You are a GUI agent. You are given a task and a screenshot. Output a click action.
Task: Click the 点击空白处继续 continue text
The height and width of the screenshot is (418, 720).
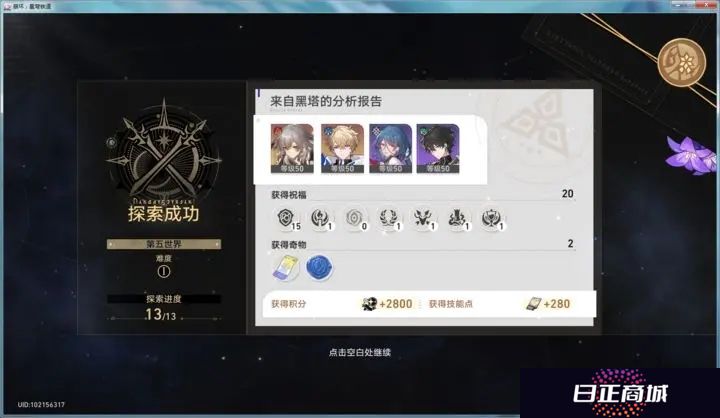(360, 353)
